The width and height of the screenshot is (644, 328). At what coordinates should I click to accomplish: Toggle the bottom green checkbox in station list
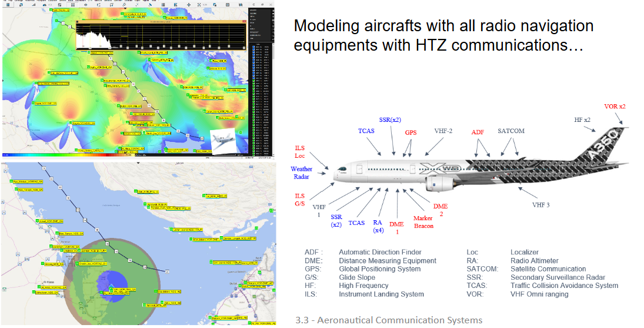pos(253,154)
